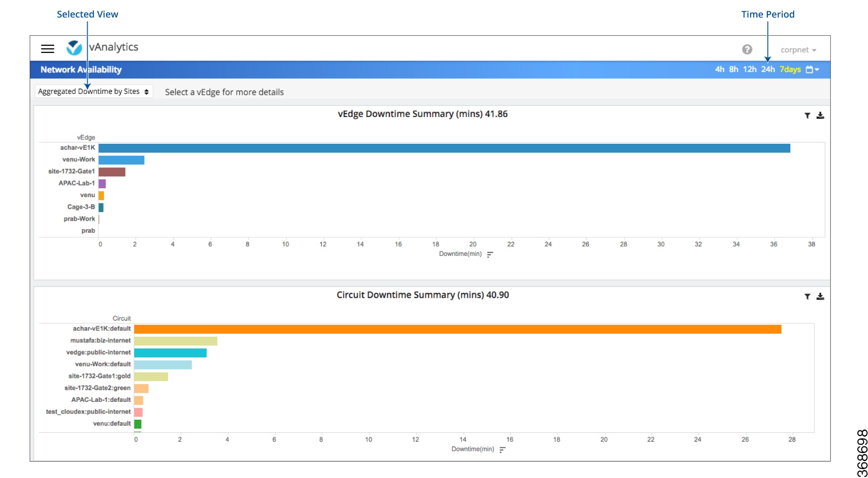Click the venu-Work vEdge label
Viewport: 868px width, 478px height.
coord(79,159)
